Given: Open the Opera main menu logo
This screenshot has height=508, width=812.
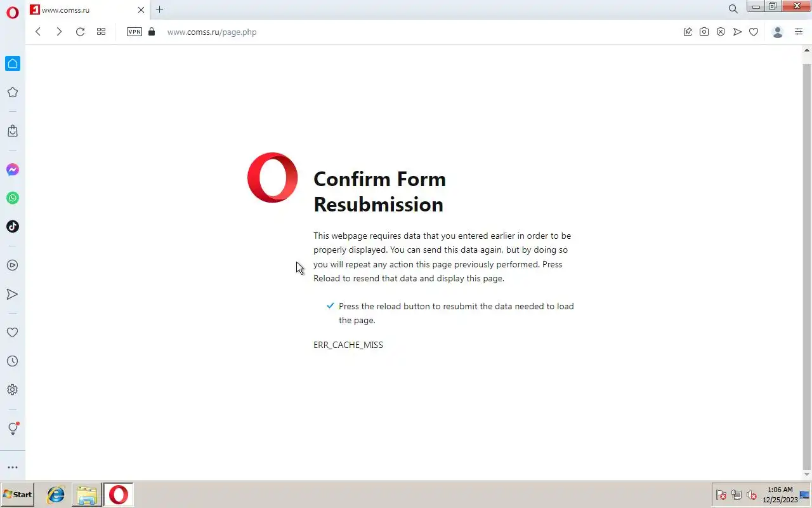Looking at the screenshot, I should (12, 12).
